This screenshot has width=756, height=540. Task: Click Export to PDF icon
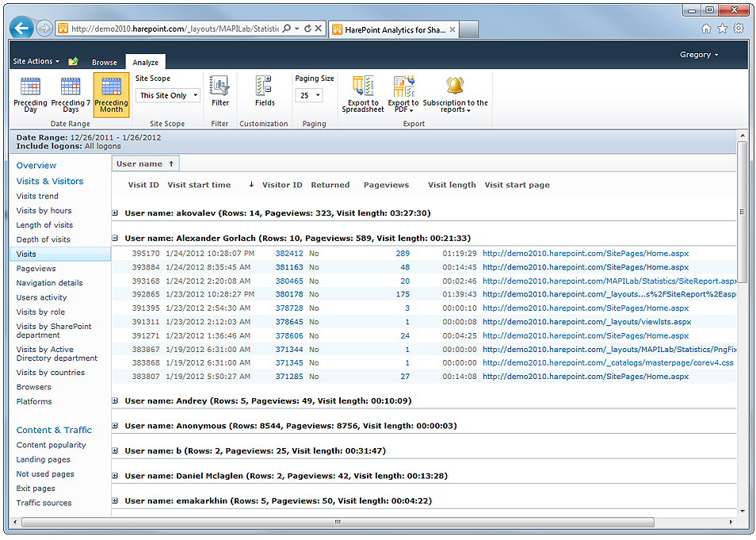point(403,94)
